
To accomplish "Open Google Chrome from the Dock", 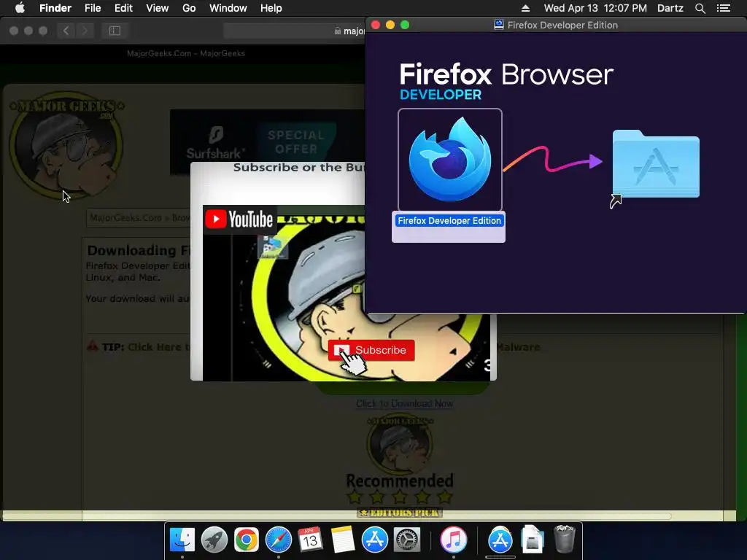I will coord(247,540).
